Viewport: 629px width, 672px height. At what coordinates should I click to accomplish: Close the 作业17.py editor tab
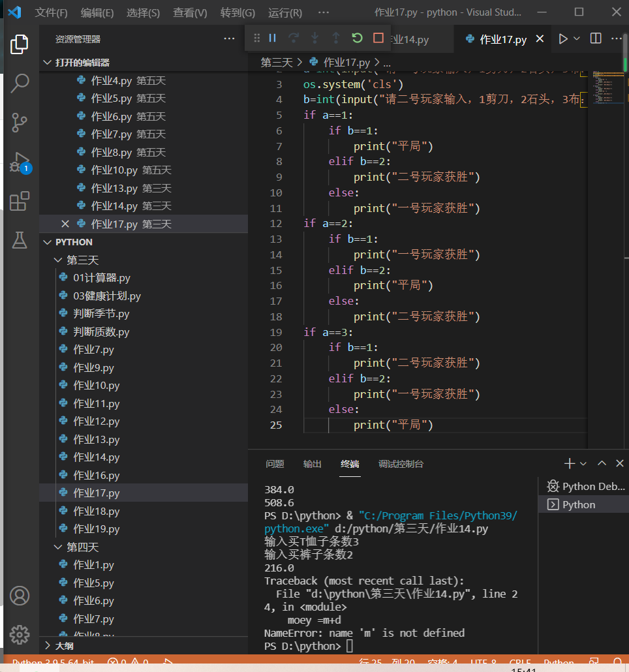540,39
